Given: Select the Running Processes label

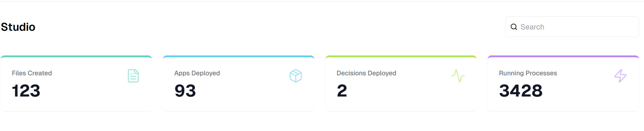Looking at the screenshot, I should (x=528, y=73).
